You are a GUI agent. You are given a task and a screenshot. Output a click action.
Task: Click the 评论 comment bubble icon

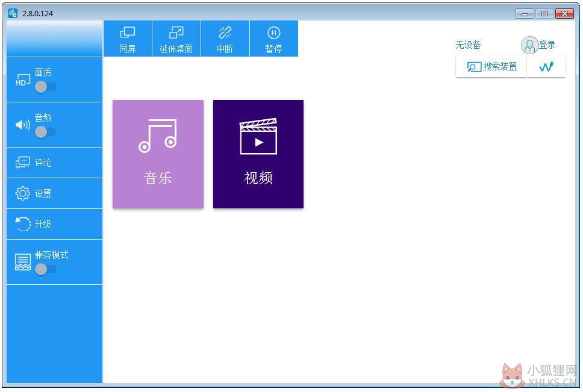pos(23,163)
